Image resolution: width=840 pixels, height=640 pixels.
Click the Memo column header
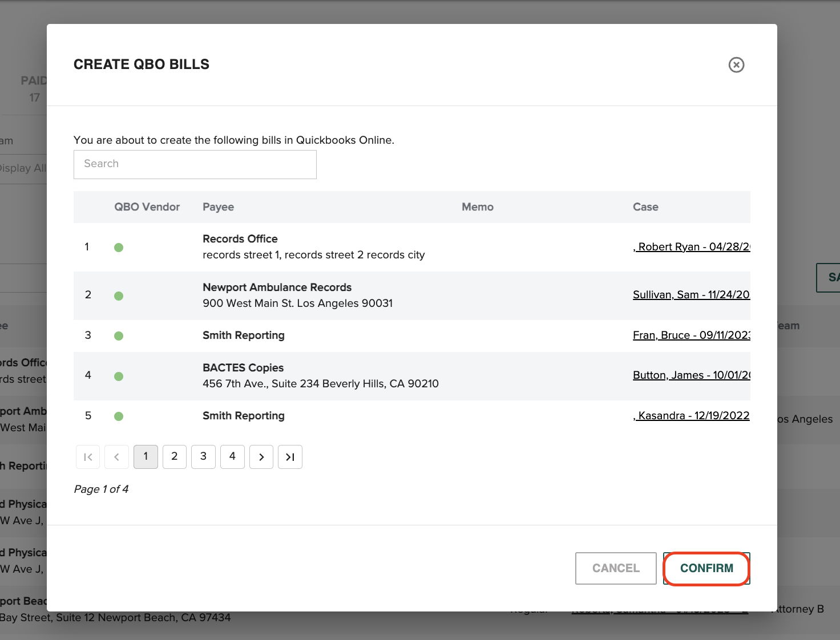[x=478, y=207]
